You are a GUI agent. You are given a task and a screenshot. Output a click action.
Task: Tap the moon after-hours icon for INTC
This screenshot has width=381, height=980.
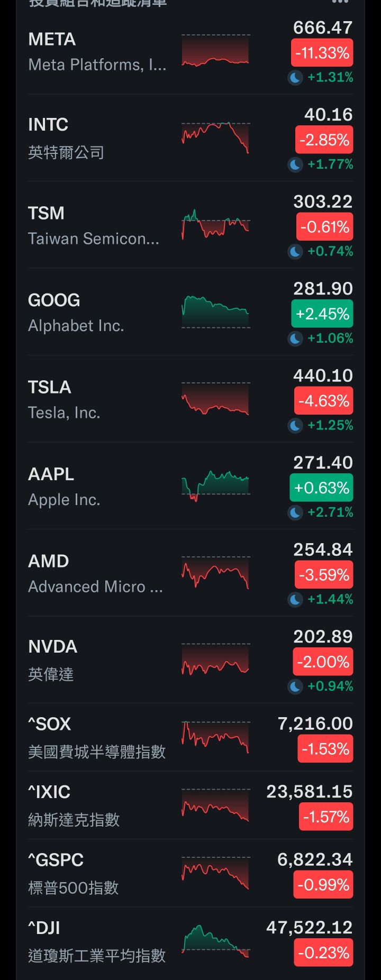coord(295,164)
